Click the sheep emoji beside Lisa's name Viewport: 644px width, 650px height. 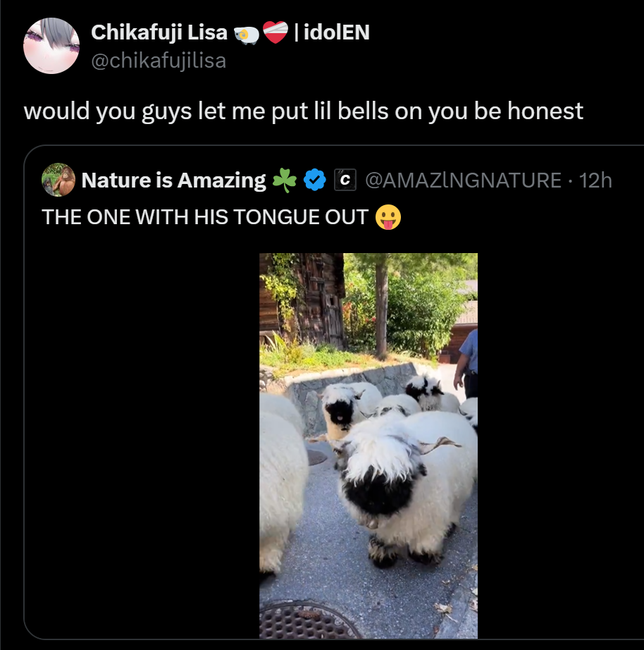click(247, 35)
